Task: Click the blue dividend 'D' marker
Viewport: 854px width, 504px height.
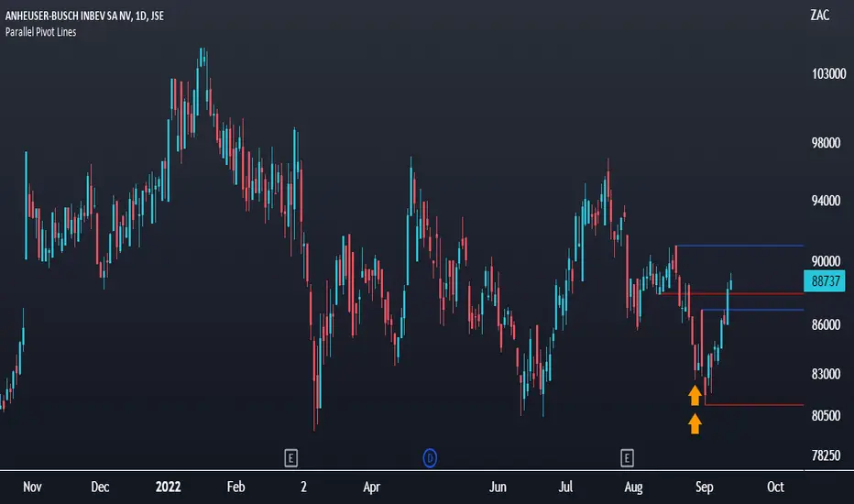Action: [x=430, y=458]
